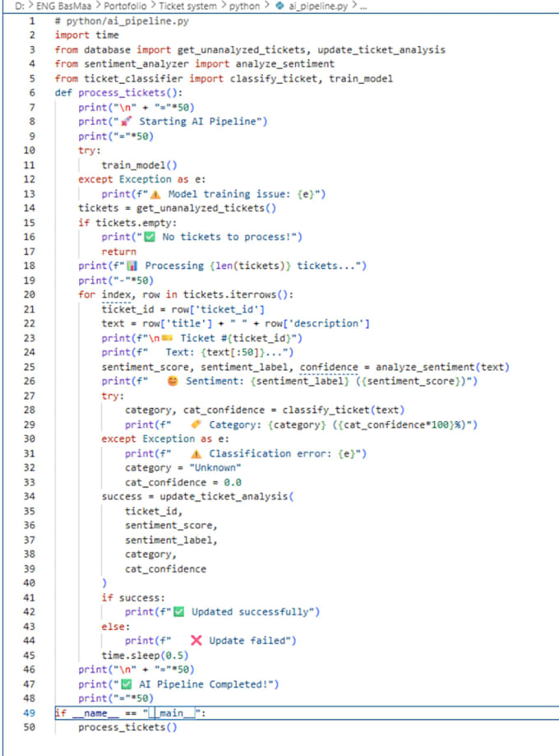The height and width of the screenshot is (756, 559).
Task: Place cursor on 'import time' line
Action: click(87, 35)
